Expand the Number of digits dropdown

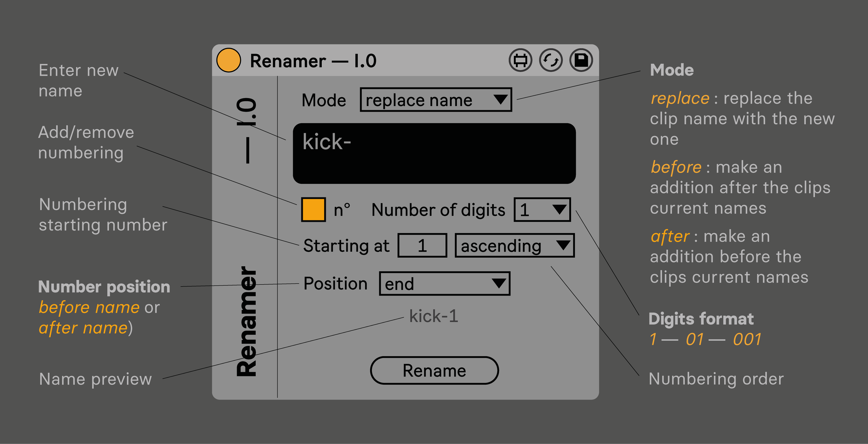542,210
